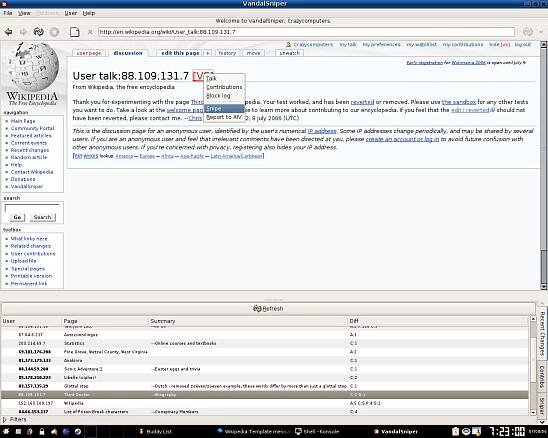The image size is (548, 438).
Task: Choose Report to AIV in context menu
Action: pos(224,117)
